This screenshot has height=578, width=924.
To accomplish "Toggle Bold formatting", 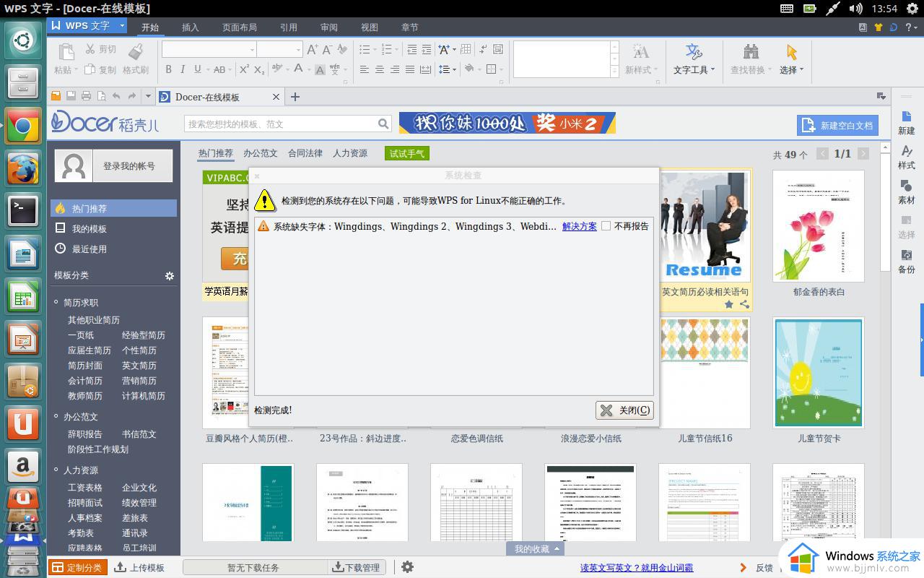I will pos(168,69).
